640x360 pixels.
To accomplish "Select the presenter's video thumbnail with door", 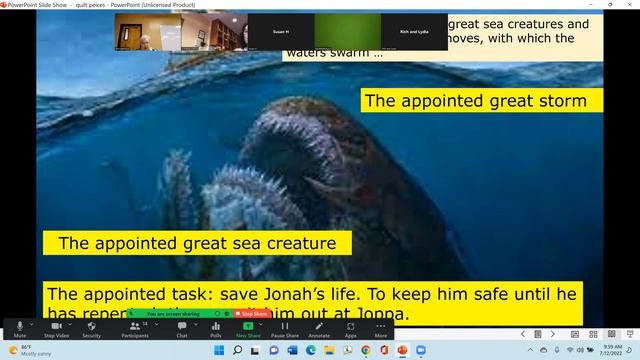I will click(x=148, y=32).
